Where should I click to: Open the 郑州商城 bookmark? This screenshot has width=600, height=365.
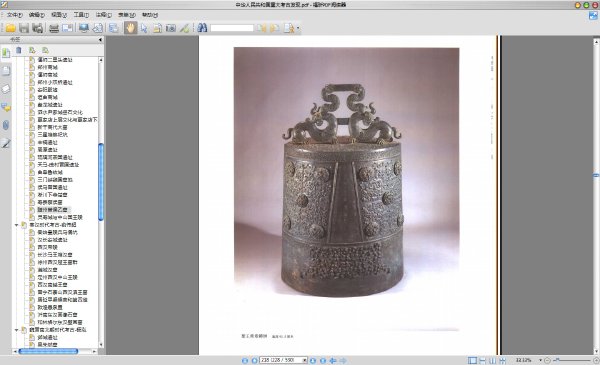[x=47, y=67]
